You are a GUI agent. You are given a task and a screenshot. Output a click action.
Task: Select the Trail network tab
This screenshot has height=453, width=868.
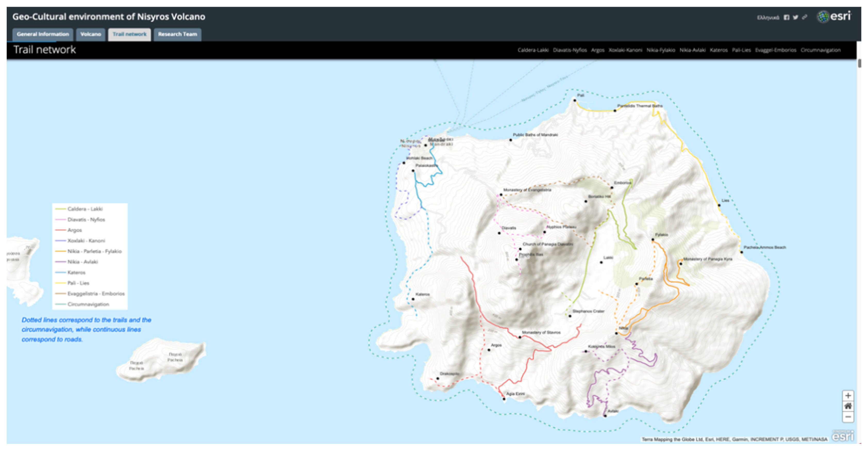click(x=129, y=34)
